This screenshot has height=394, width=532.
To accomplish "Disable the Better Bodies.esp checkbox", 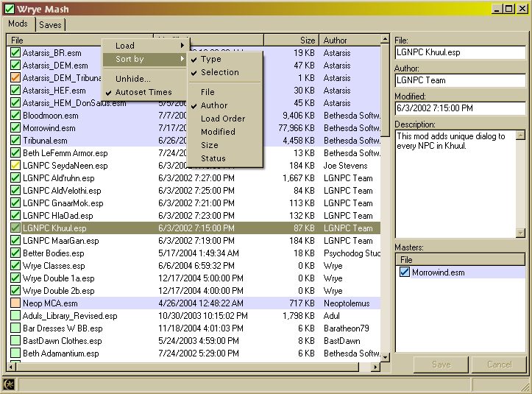I will click(15, 253).
